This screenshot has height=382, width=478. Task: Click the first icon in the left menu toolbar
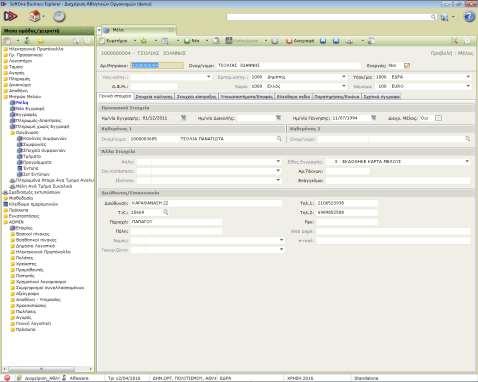click(x=7, y=41)
